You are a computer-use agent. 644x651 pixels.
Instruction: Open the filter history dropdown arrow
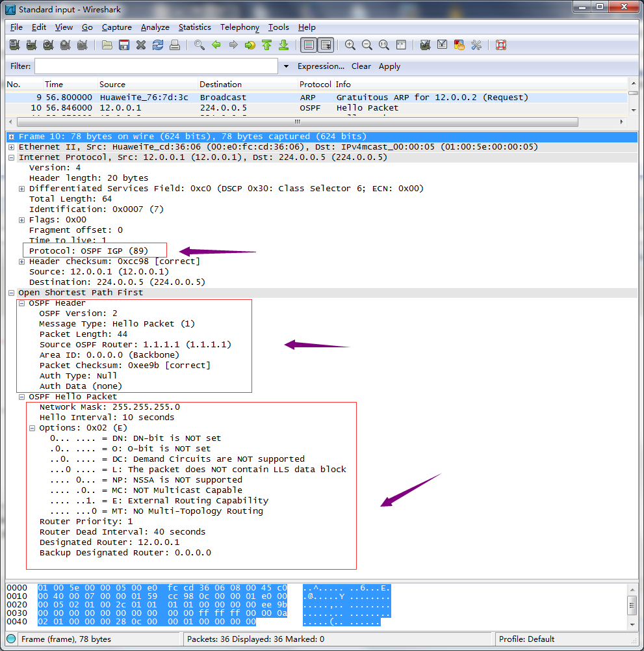click(286, 66)
